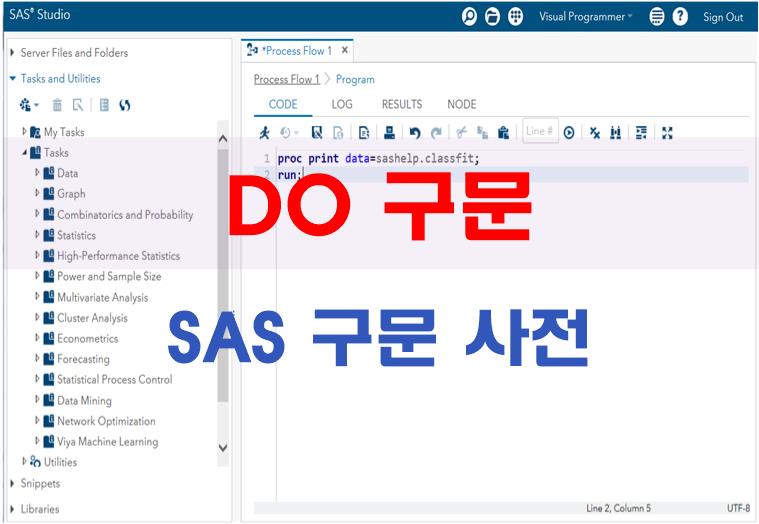Screen dimensions: 759x524
Task: Select Power and Sample Size folder
Action: [x=109, y=276]
